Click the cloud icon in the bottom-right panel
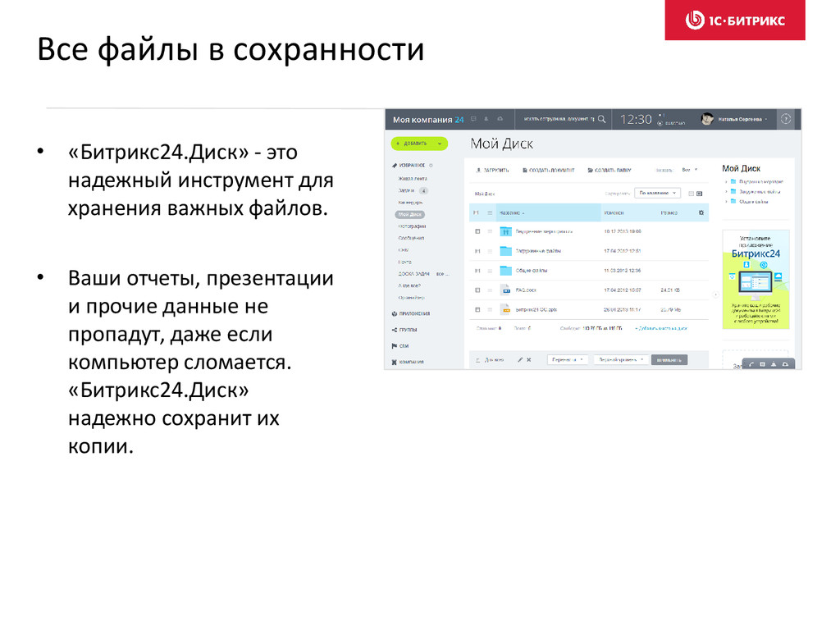Image resolution: width=840 pixels, height=630 pixels. click(785, 364)
